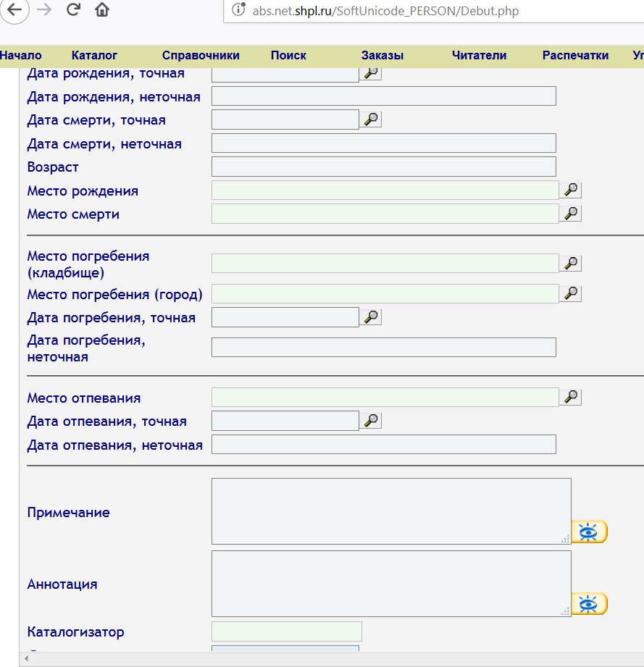
Task: Click the Каталогизатор input field
Action: [286, 632]
